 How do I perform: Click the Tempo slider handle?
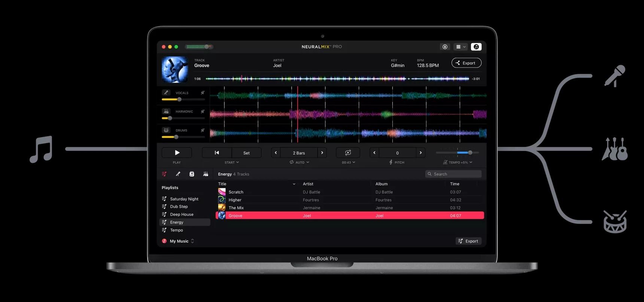click(x=470, y=152)
